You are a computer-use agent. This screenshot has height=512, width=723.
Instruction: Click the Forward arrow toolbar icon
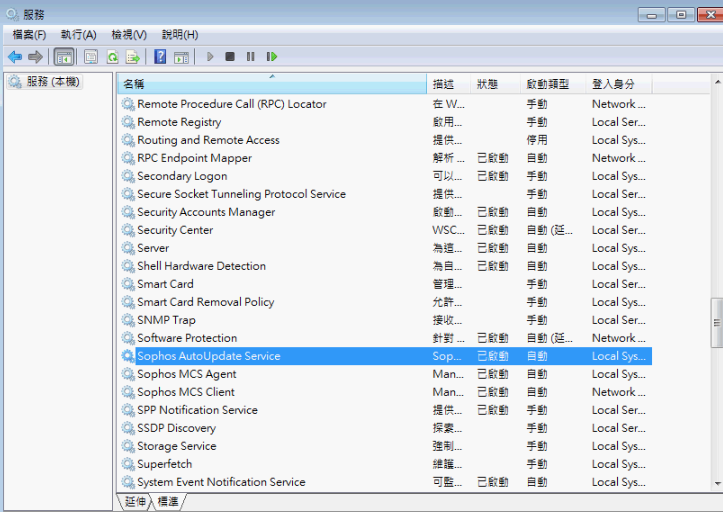[36, 57]
